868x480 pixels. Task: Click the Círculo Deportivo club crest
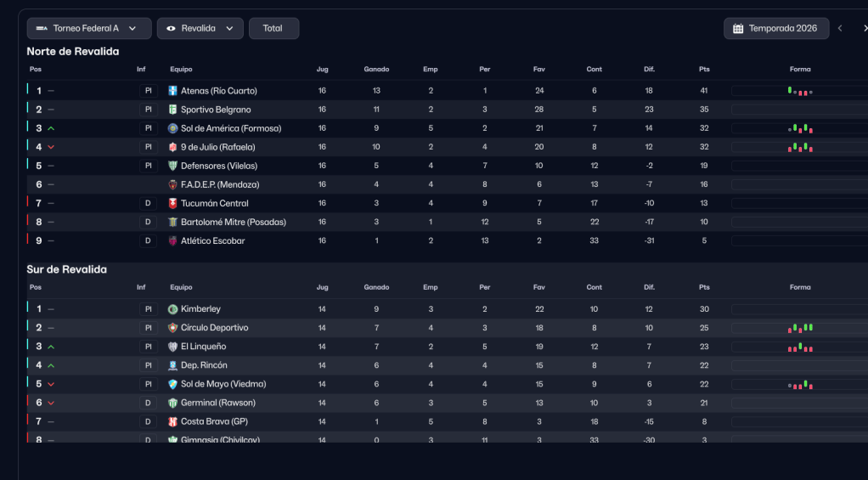click(173, 328)
